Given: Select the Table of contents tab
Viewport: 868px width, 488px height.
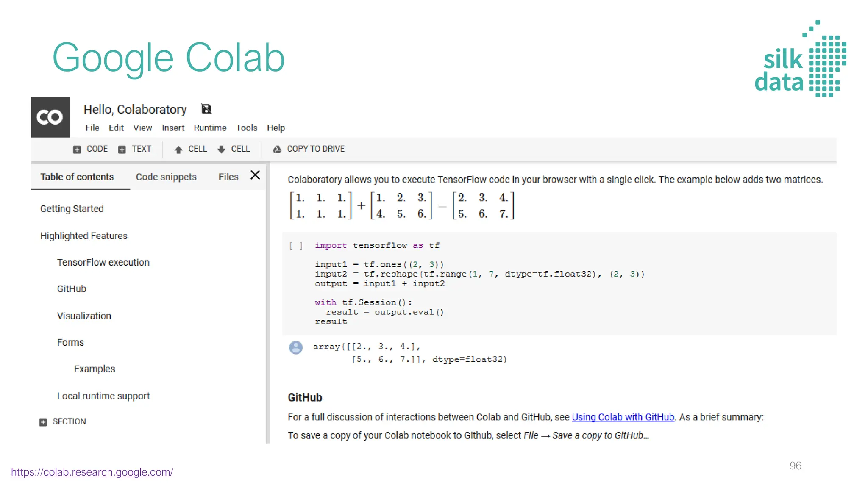Looking at the screenshot, I should pos(77,177).
